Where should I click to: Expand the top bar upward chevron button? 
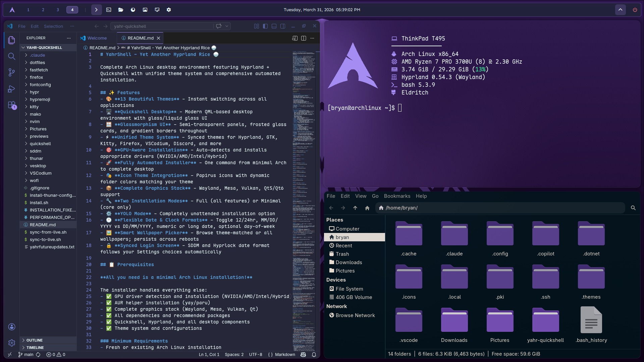[x=621, y=10]
